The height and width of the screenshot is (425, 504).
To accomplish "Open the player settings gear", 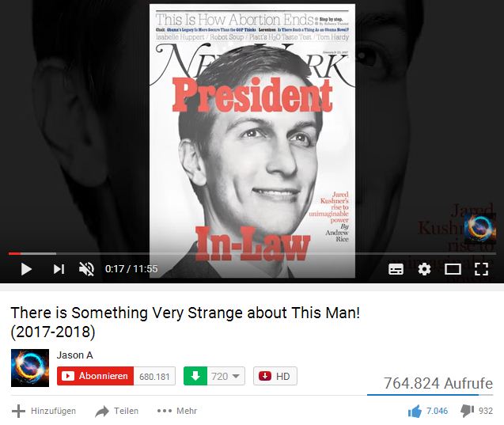I will (424, 269).
